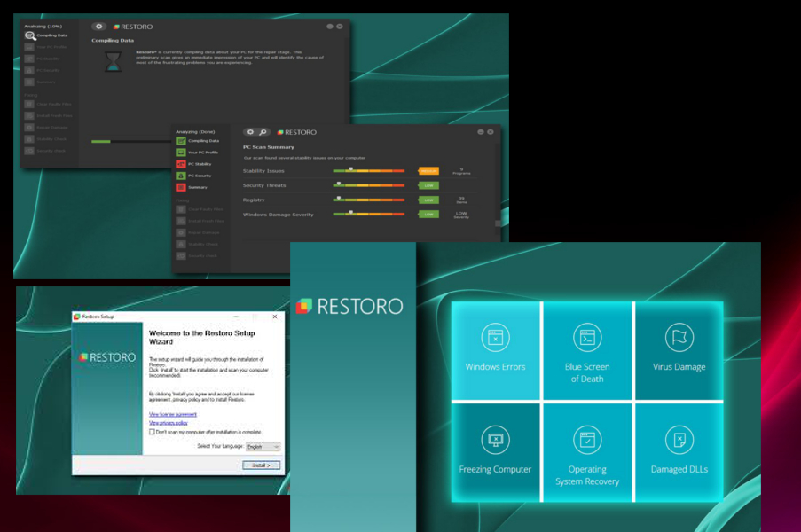Click Welcome to the Restoro Setup Wizard heading
The height and width of the screenshot is (532, 801).
[x=201, y=337]
